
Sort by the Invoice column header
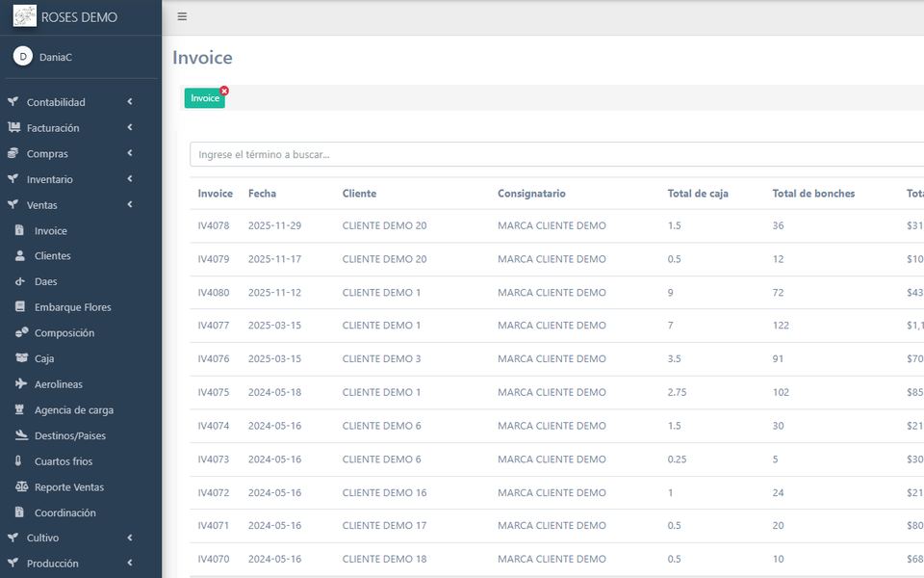point(215,194)
